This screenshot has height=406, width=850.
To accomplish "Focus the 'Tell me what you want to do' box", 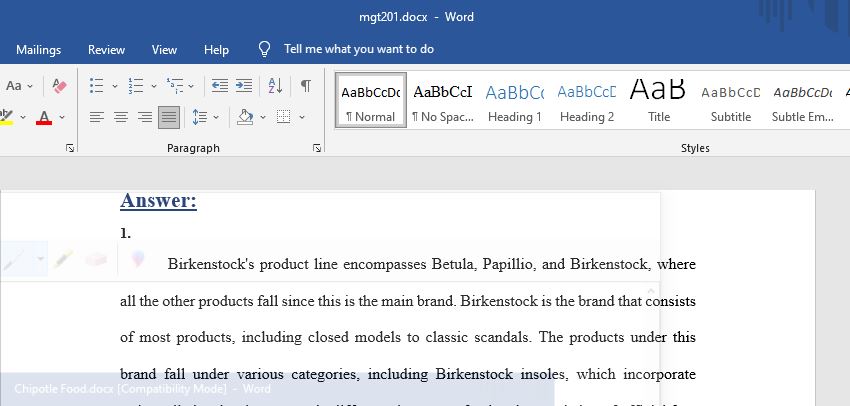I will pos(359,49).
